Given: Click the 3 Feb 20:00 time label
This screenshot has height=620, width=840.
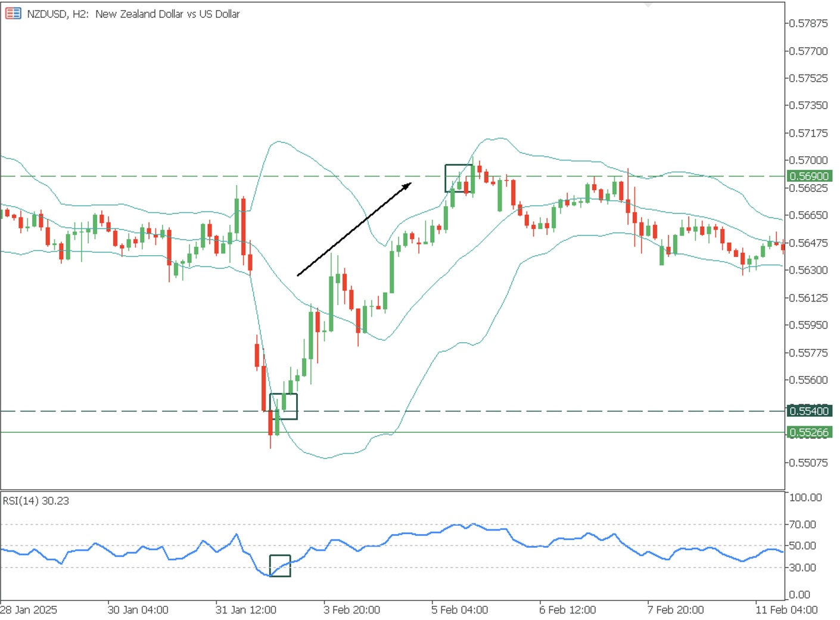Looking at the screenshot, I should tap(352, 610).
